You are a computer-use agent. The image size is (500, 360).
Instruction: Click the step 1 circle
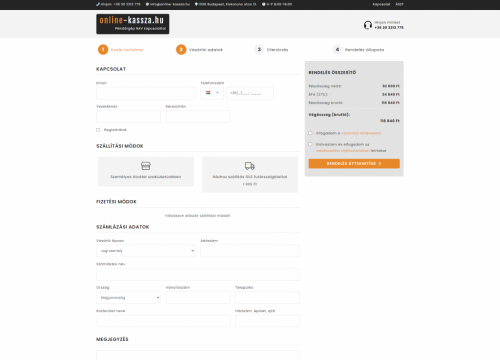coord(103,50)
